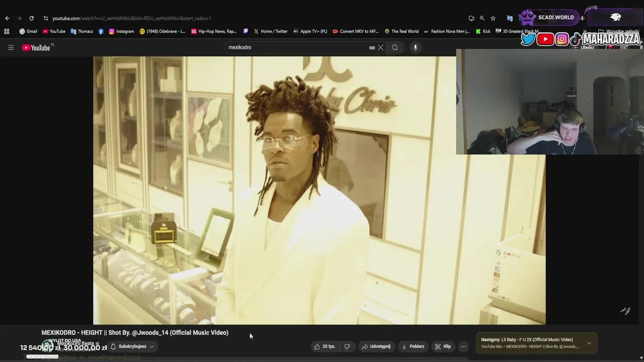Click the YouTube logo home link

tap(36, 48)
